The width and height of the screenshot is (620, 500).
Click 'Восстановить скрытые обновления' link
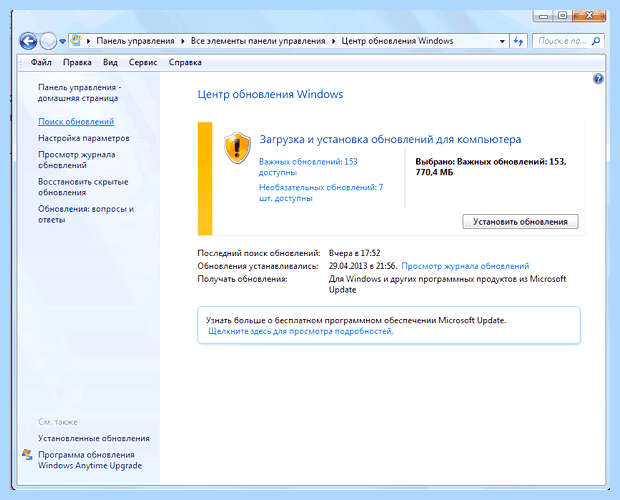click(83, 187)
